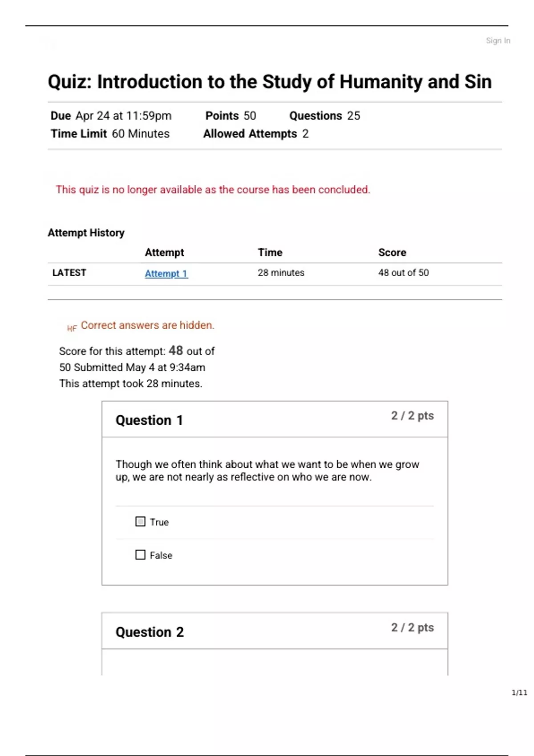Check the False answer checkbox
The height and width of the screenshot is (756, 534).
coord(140,555)
